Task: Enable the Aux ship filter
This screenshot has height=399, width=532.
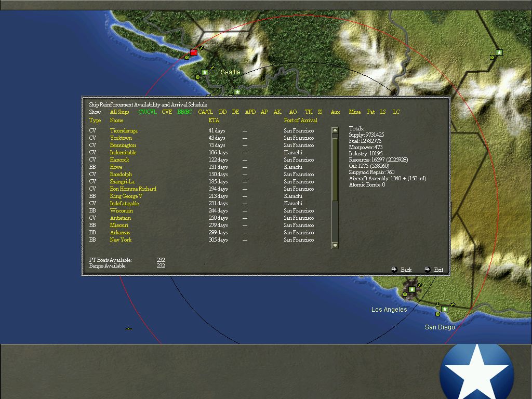Action: click(x=336, y=112)
